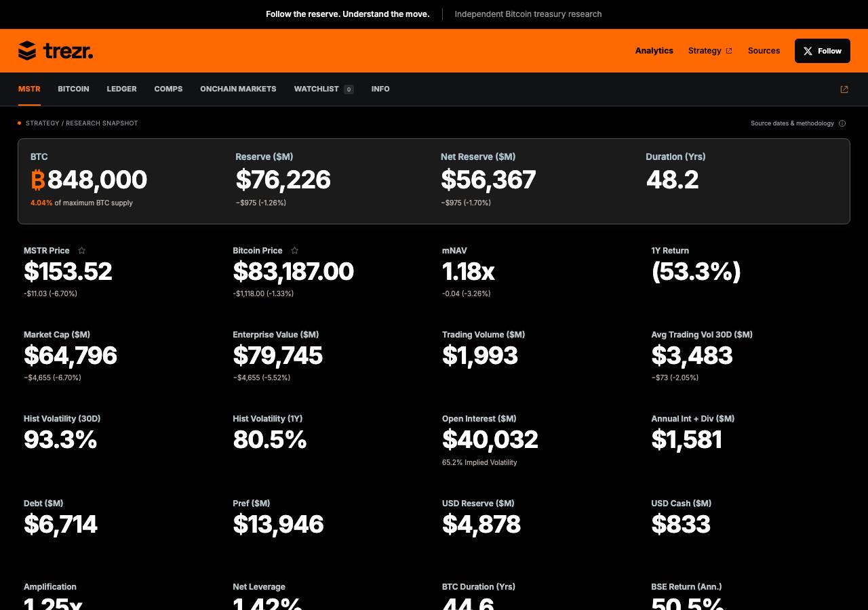Click the Pref value $13,946
The image size is (868, 610).
(278, 525)
